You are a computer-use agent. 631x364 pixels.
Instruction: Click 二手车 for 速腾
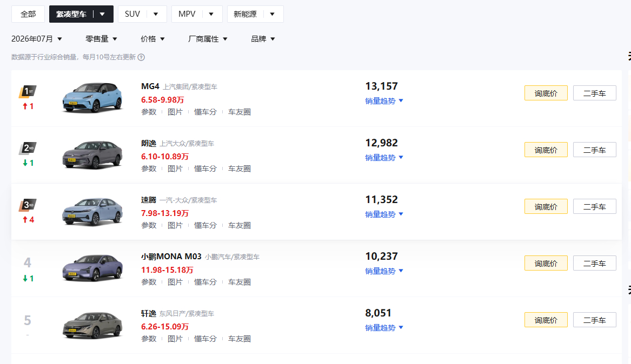(x=594, y=206)
